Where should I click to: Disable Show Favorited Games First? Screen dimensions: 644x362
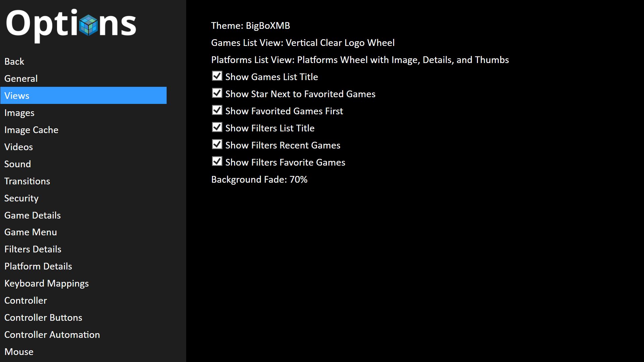coord(217,111)
